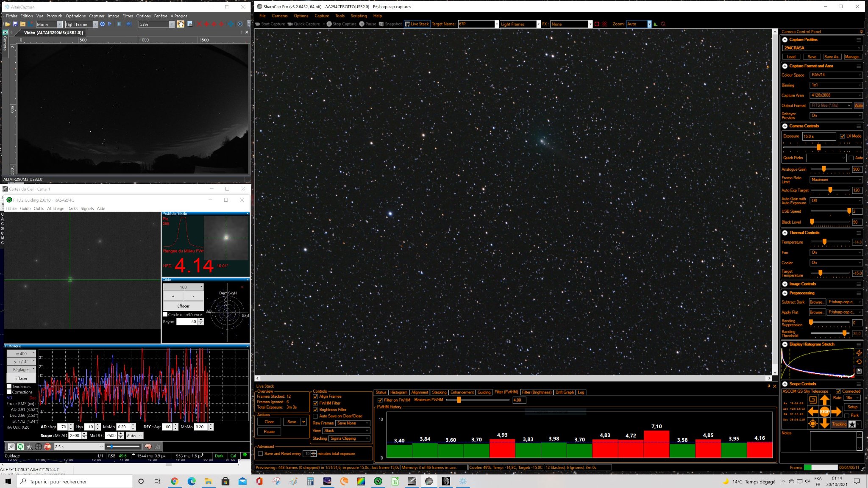Viewport: 868px width, 488px height.
Task: Open the scope Rate 16x dropdown
Action: click(852, 398)
